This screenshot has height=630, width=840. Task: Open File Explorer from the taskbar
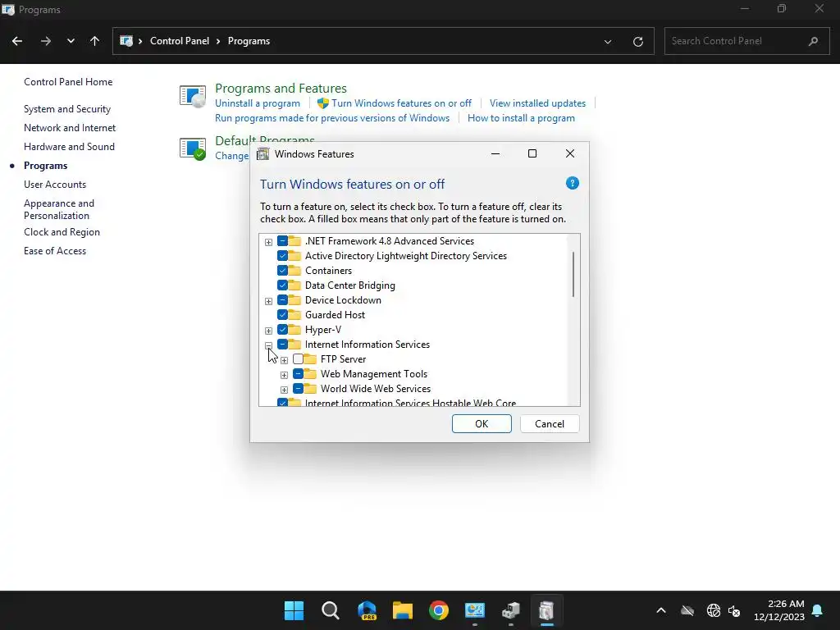click(403, 610)
